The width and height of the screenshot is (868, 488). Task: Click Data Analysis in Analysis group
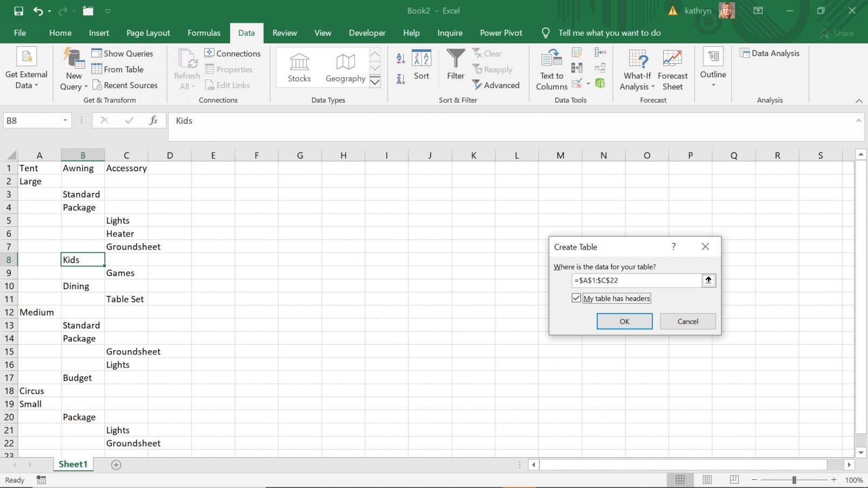(770, 53)
